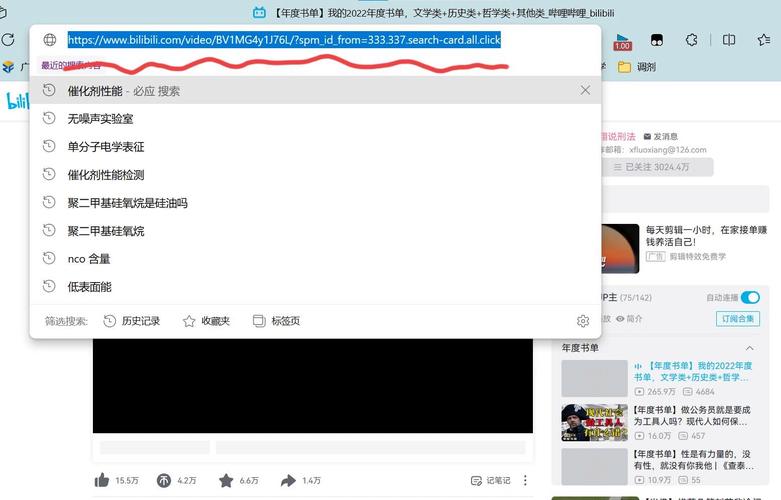Click the black mask extension icon
This screenshot has width=781, height=500.
[x=657, y=40]
